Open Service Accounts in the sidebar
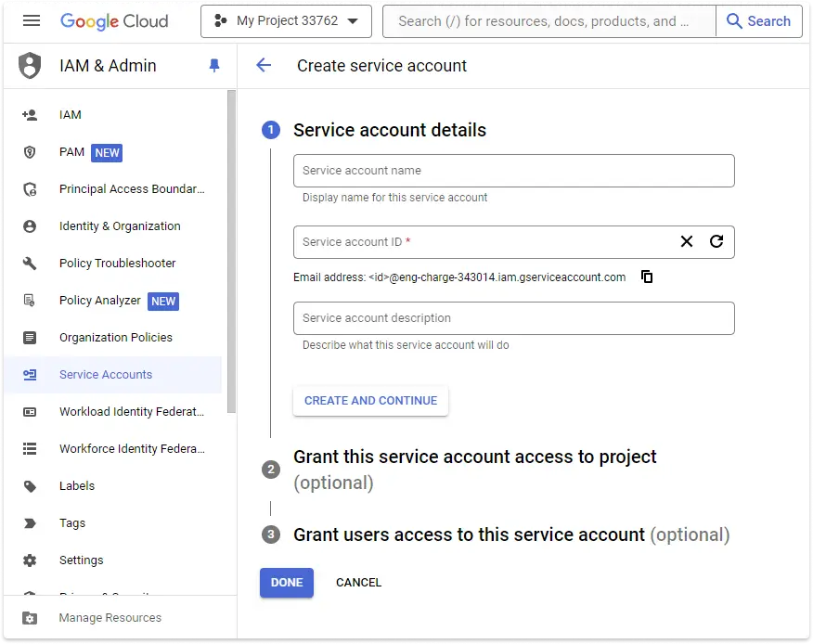This screenshot has height=644, width=813. [105, 375]
